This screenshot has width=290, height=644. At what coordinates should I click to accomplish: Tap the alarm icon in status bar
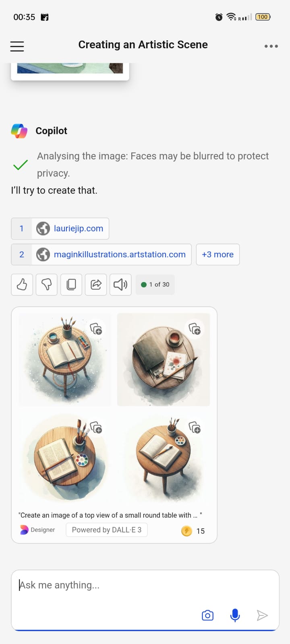click(219, 17)
